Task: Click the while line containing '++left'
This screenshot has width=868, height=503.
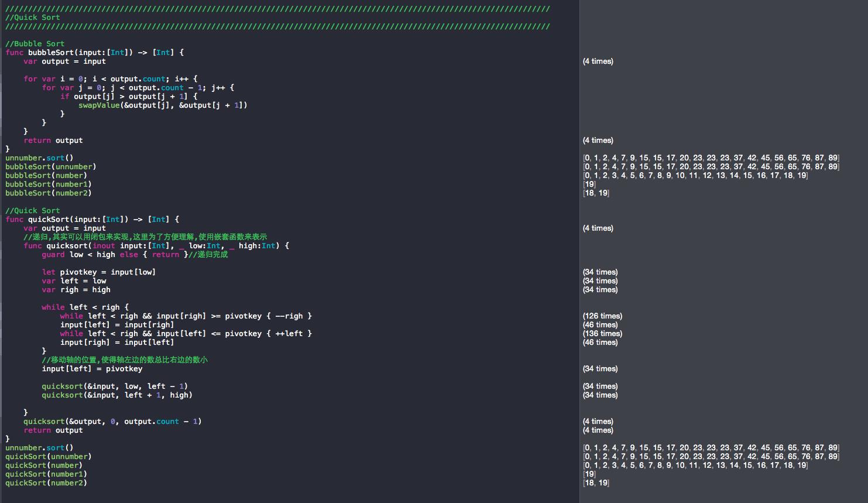Action: [186, 334]
